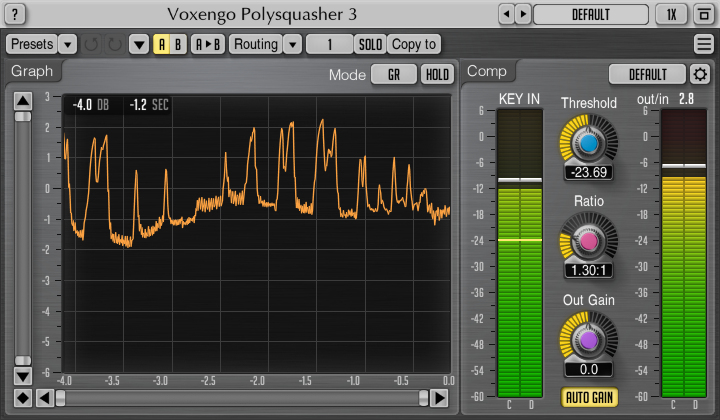Open the Comp DEFAULT preset selector

647,74
